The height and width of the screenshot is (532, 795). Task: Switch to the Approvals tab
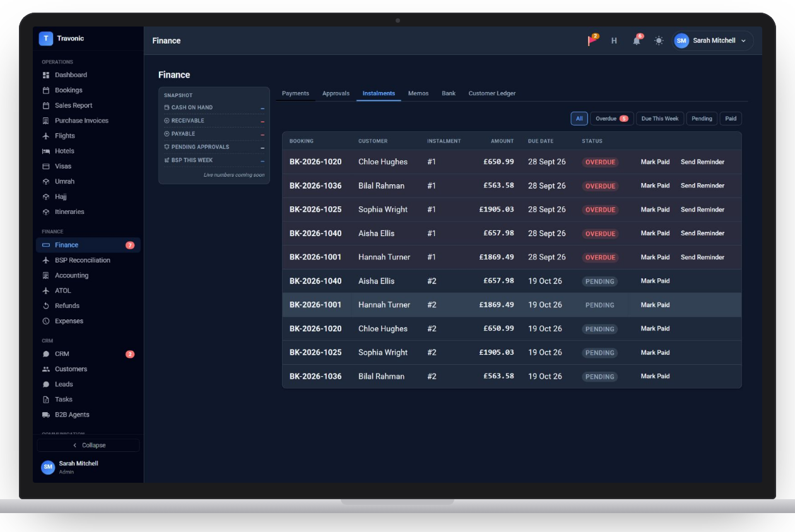336,93
